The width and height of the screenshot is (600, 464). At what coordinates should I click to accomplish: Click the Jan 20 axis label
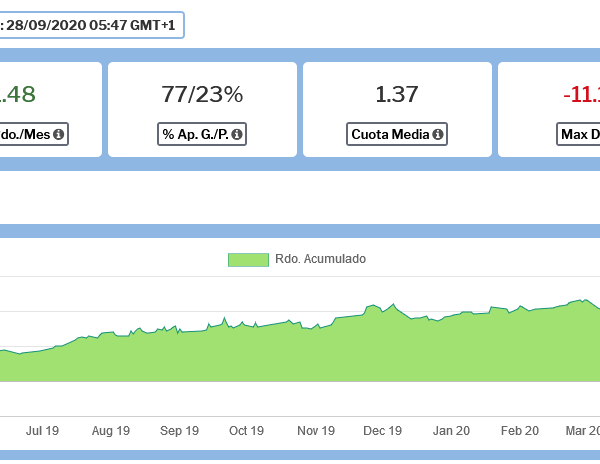click(451, 431)
